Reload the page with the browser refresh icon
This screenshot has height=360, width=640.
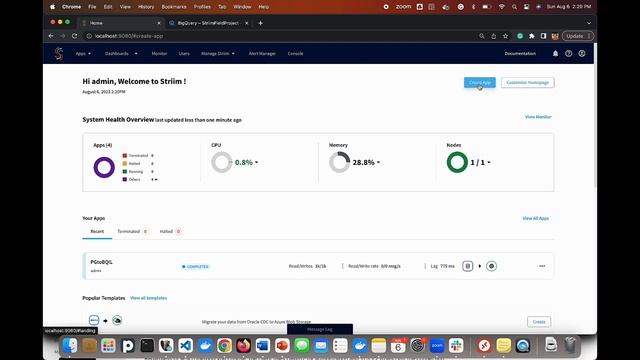click(x=74, y=36)
